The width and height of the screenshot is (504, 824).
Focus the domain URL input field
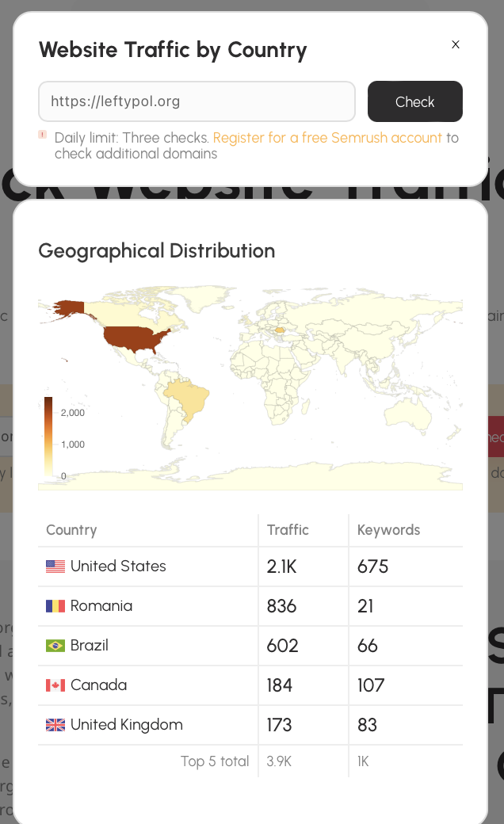[x=197, y=101]
